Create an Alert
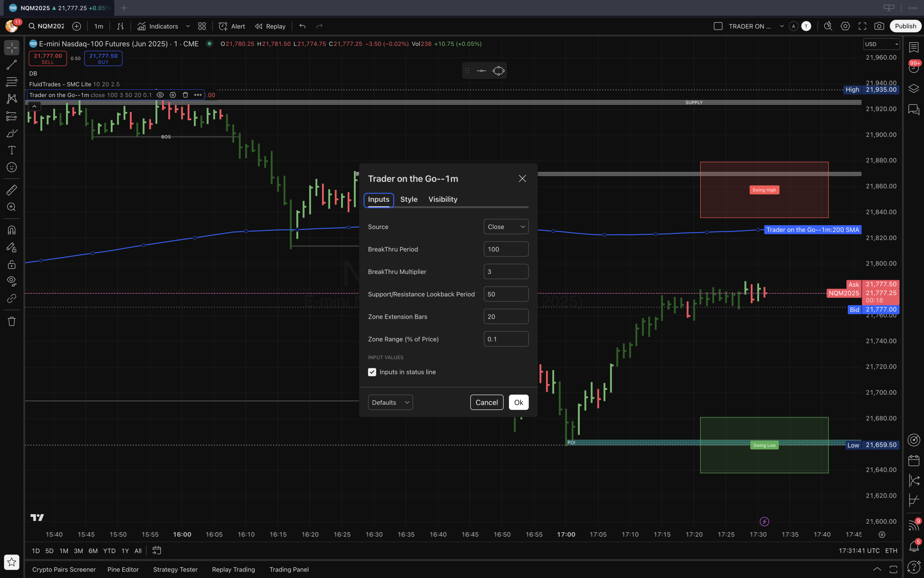This screenshot has height=578, width=924. pyautogui.click(x=232, y=26)
